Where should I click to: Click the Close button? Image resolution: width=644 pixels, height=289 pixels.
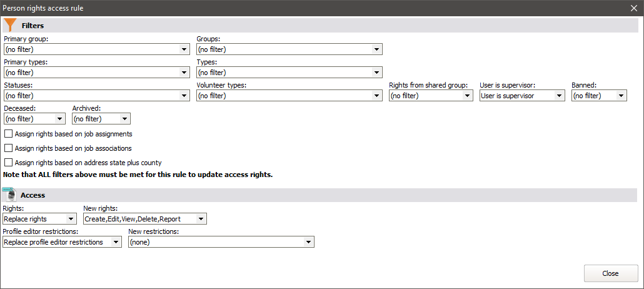(x=610, y=273)
